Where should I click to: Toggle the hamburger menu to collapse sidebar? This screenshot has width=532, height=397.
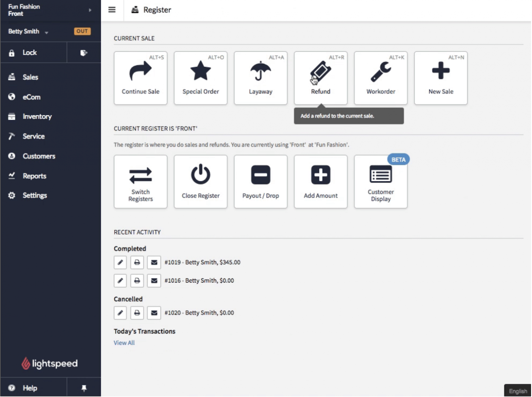click(112, 10)
